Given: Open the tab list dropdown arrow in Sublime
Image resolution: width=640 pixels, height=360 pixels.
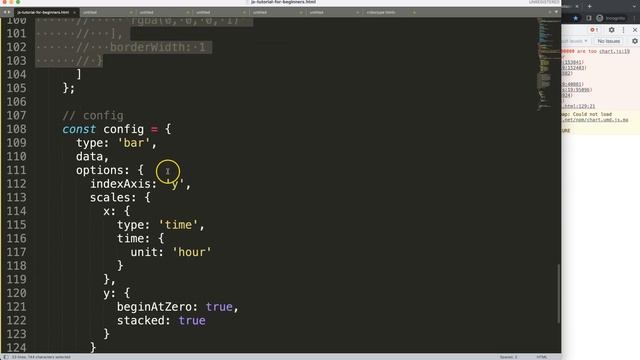Looking at the screenshot, I should [556, 12].
